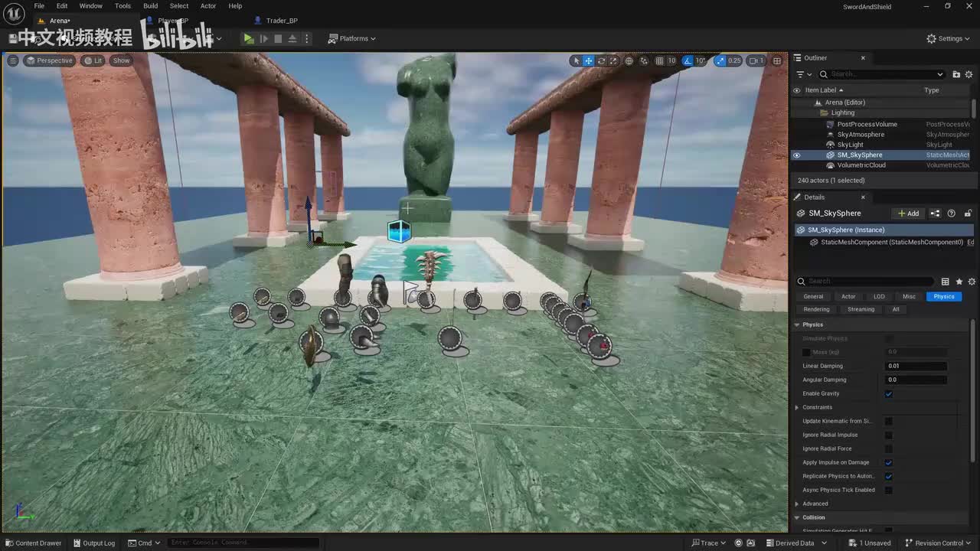Close the Details panel tab
Viewport: 980px width, 551px height.
coord(863,197)
